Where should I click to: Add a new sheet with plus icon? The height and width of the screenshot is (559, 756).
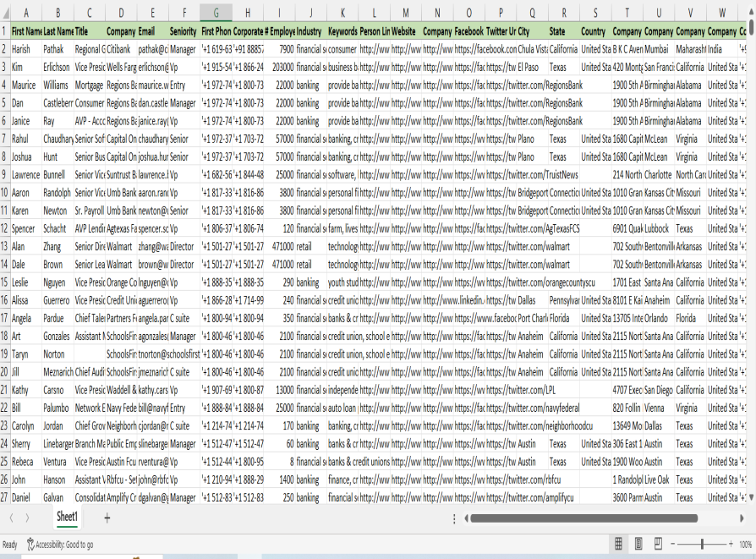107,518
